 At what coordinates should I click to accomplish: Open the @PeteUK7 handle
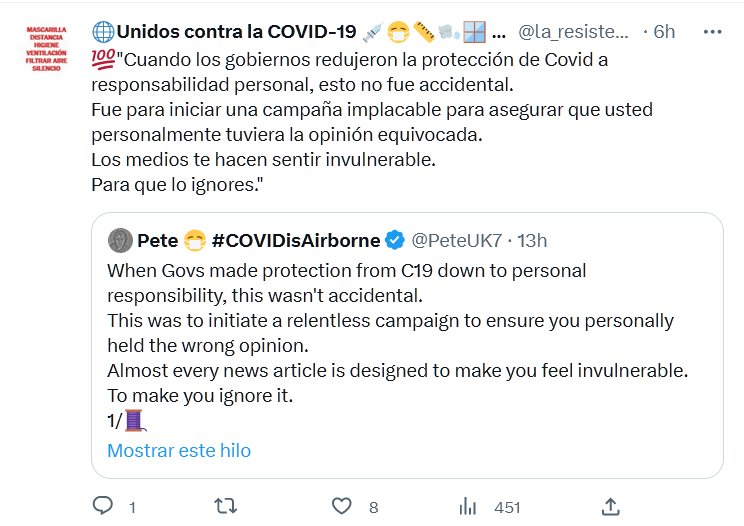455,241
